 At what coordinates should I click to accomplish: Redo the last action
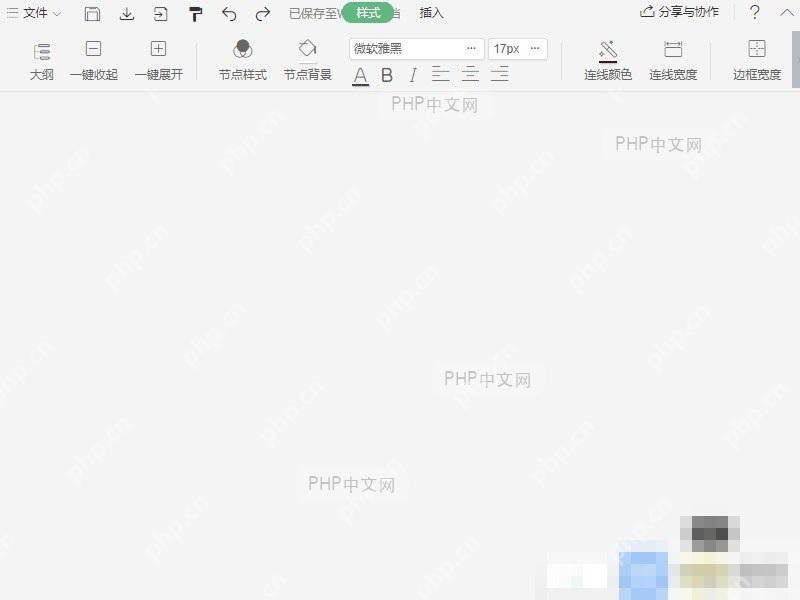[x=263, y=14]
